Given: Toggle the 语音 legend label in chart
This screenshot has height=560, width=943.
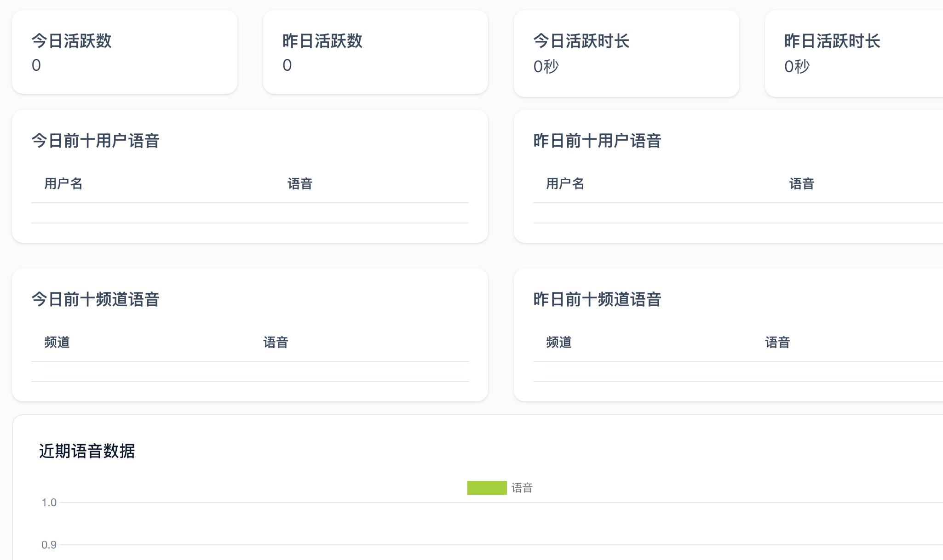Looking at the screenshot, I should coord(522,488).
